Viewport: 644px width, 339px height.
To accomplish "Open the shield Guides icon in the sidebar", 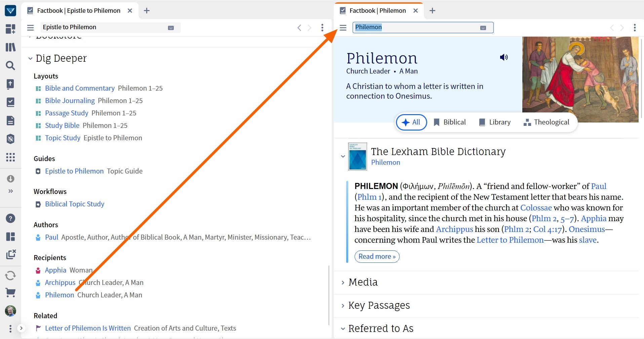I will tap(10, 139).
